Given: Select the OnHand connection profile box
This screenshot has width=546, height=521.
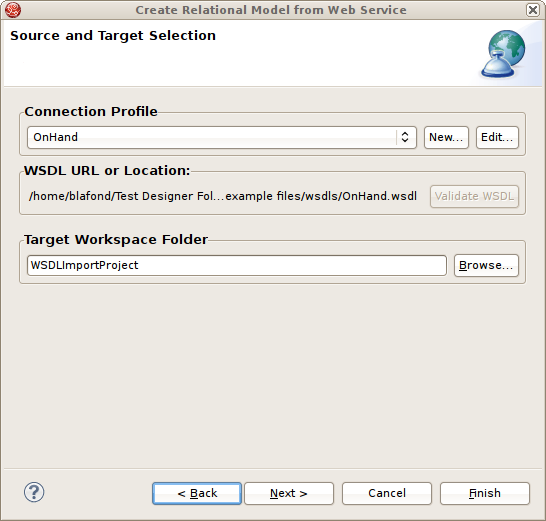Looking at the screenshot, I should pos(222,137).
